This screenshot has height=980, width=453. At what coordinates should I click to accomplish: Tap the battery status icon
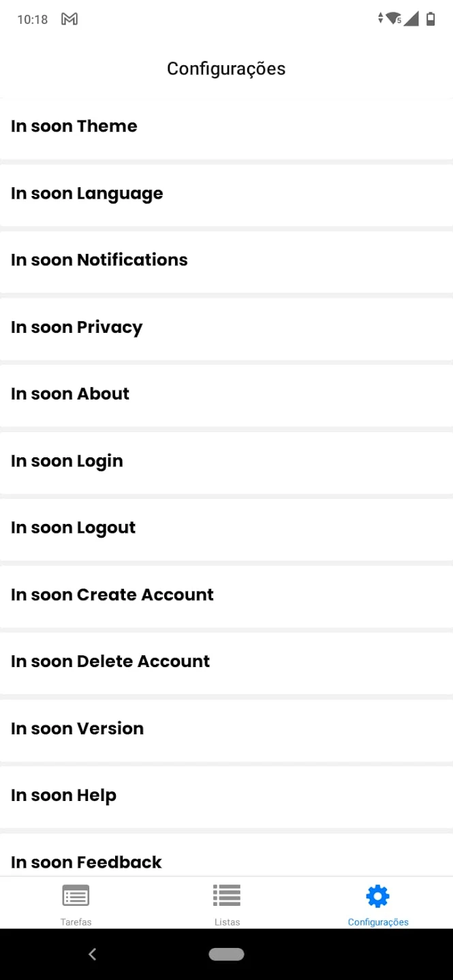point(431,19)
